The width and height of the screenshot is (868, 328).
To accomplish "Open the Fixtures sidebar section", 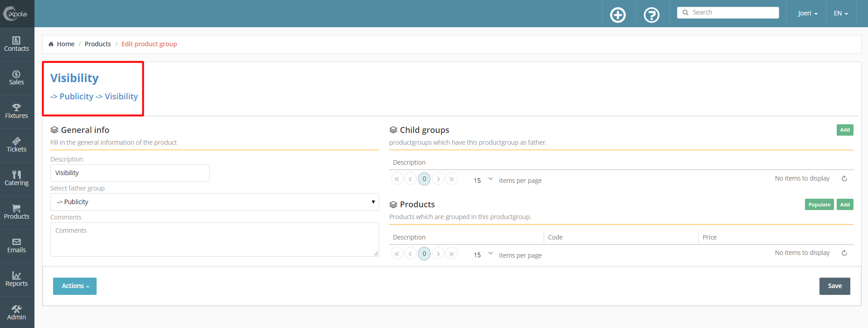I will (x=17, y=111).
